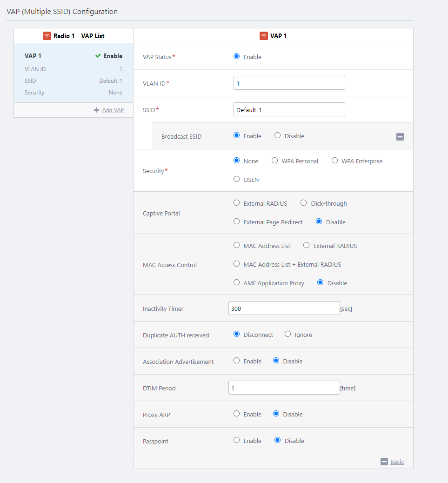Viewport: 448px width, 483px height.
Task: Collapse Broadcast SSID section with minus icon
Action: coord(400,137)
